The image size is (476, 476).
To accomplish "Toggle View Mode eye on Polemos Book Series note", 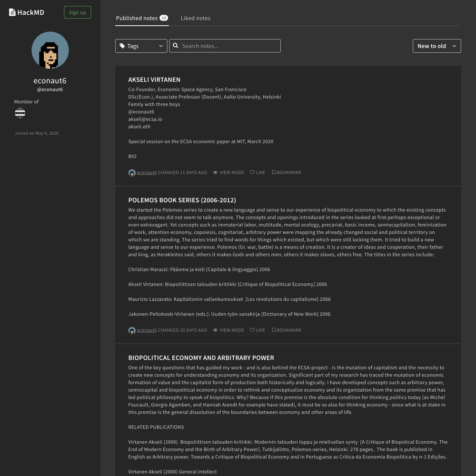I will click(215, 330).
